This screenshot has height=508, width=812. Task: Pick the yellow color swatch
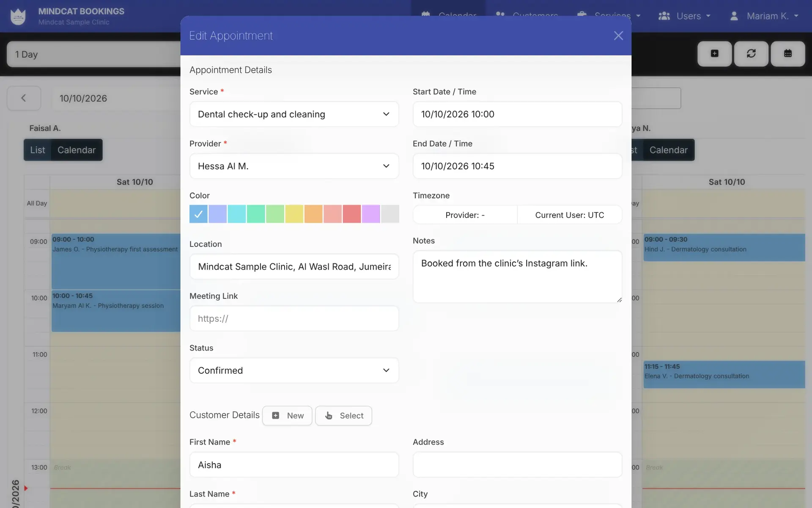tap(294, 214)
